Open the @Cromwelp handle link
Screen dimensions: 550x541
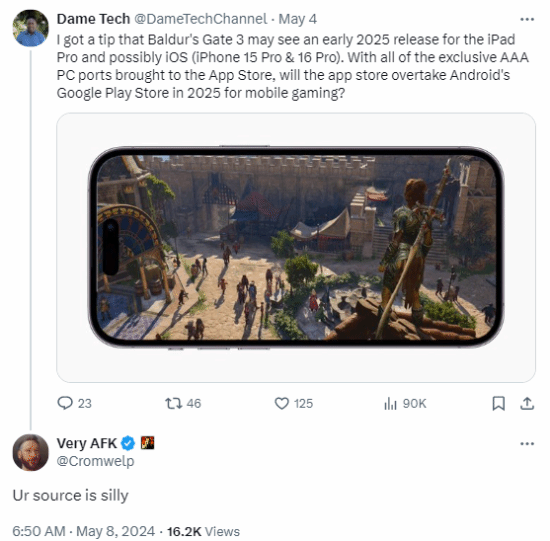click(95, 461)
